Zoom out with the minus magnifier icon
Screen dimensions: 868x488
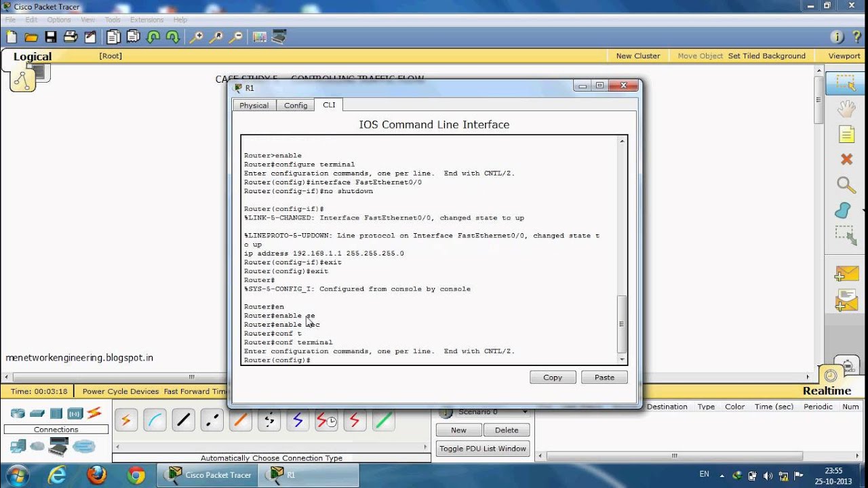pos(236,37)
